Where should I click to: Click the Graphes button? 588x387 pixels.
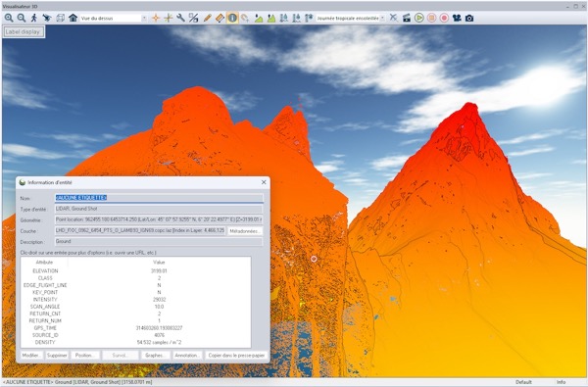[x=156, y=355]
